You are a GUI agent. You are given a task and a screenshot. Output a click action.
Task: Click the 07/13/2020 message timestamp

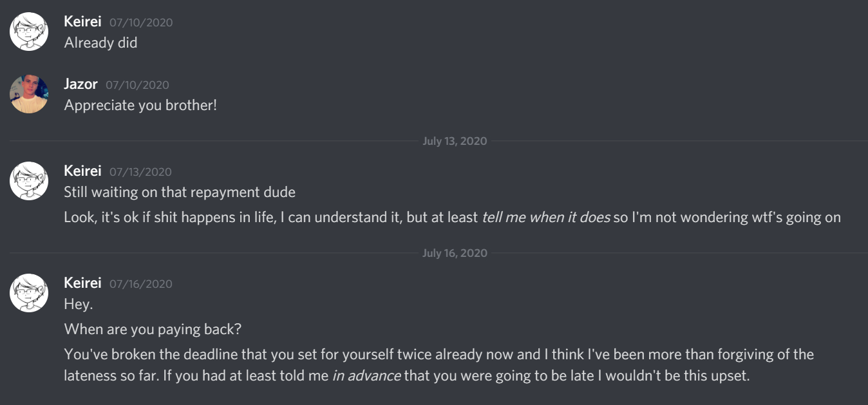(x=141, y=172)
